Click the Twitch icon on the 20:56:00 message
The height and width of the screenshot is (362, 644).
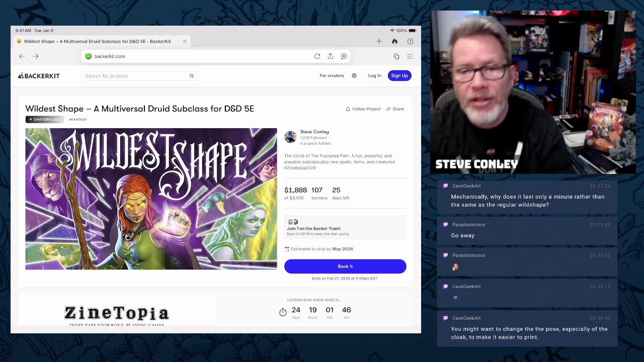(x=445, y=318)
